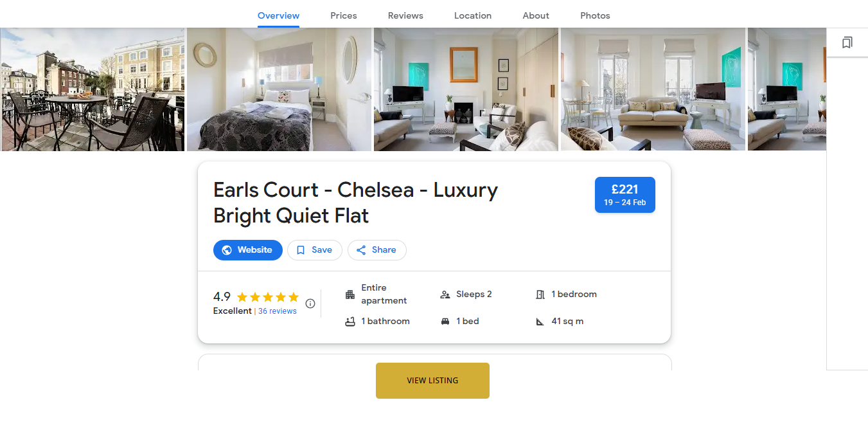Click the area icon by 41 sq m
The height and width of the screenshot is (427, 868).
[x=540, y=322]
